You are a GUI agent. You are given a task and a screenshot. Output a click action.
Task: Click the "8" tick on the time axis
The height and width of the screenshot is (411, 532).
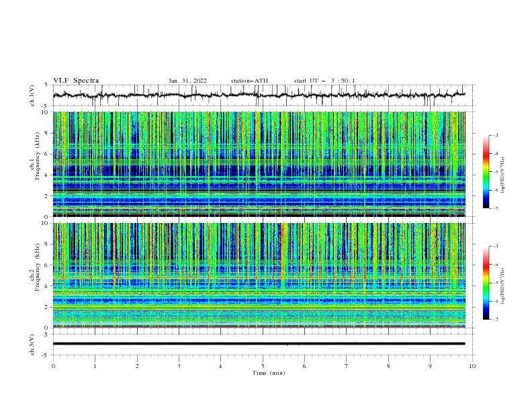pos(388,366)
